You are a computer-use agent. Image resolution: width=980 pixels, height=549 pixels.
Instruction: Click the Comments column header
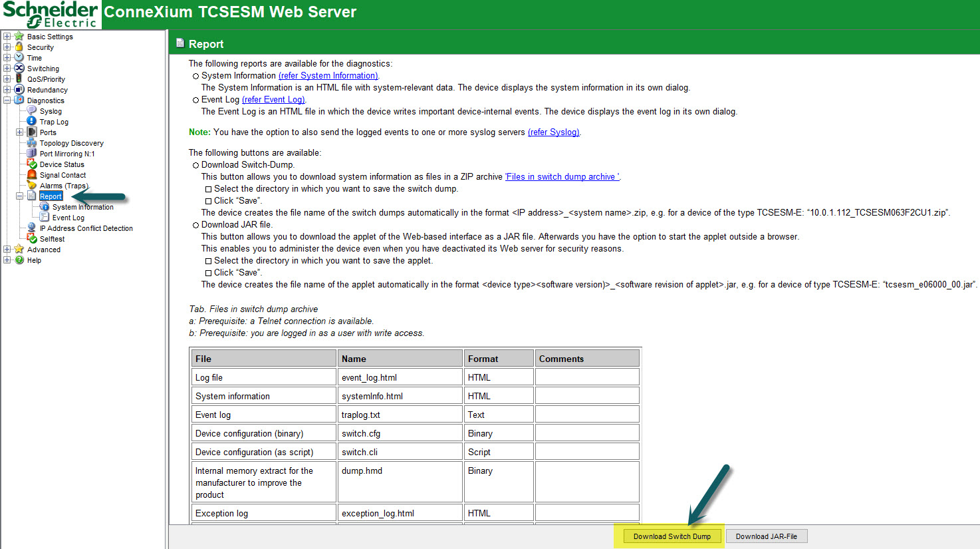587,359
